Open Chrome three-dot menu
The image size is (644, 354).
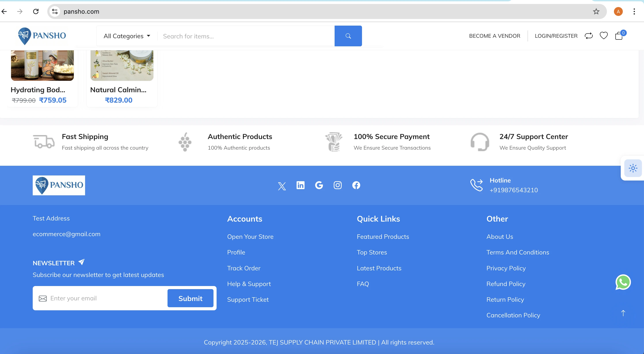(634, 11)
